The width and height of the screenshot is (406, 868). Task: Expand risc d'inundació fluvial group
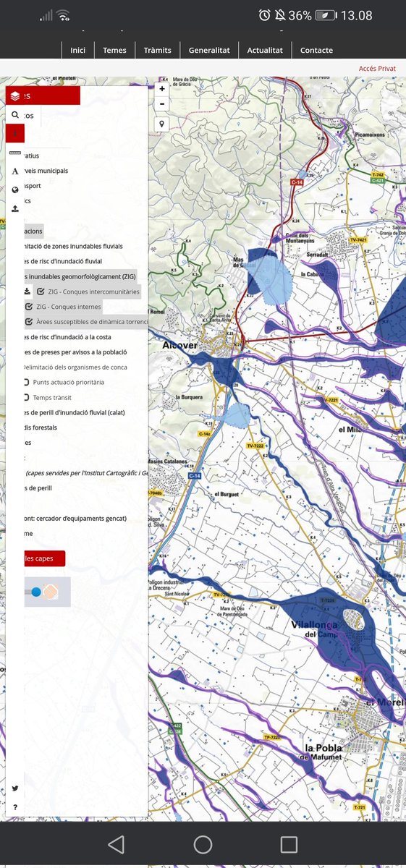point(62,261)
